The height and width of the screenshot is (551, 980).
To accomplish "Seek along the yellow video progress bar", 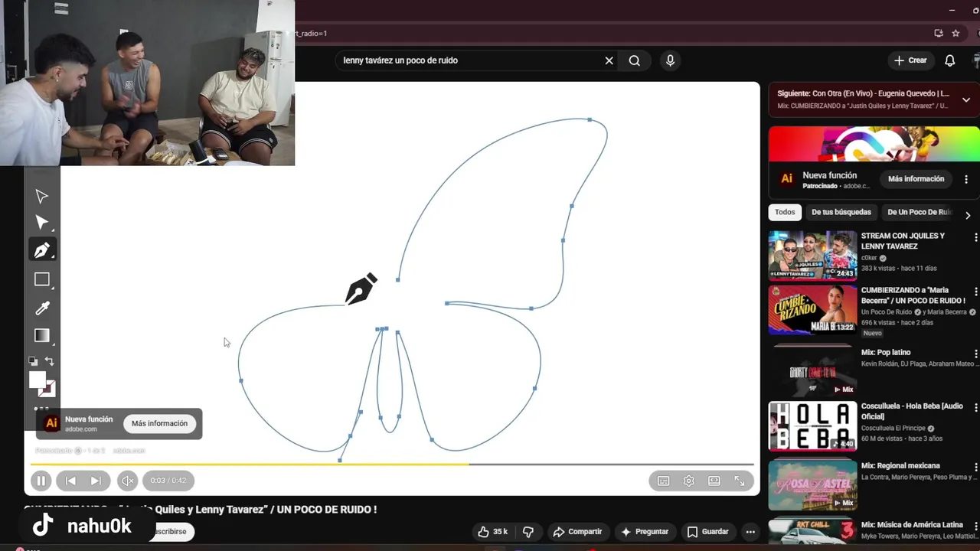I will click(392, 464).
